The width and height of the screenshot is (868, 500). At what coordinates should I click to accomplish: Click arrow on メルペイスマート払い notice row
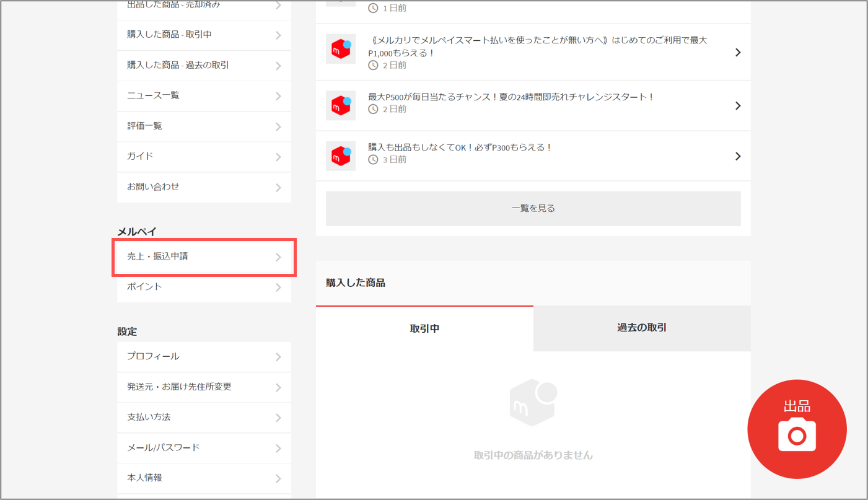coord(737,53)
